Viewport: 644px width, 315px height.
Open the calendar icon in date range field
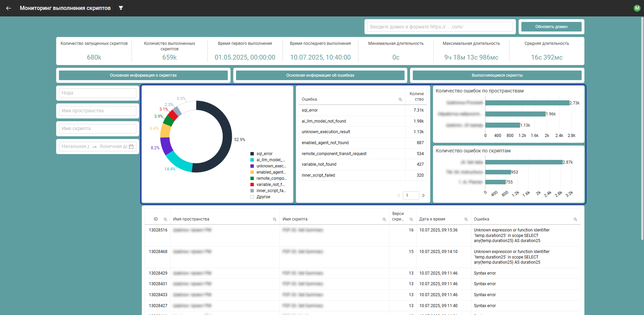131,147
